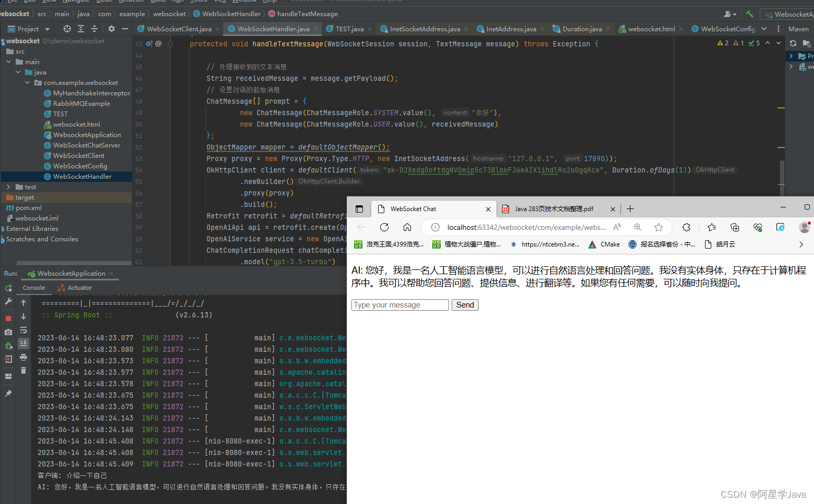Refresh the WebSocket Chat browser page
The height and width of the screenshot is (504, 814).
pyautogui.click(x=384, y=227)
